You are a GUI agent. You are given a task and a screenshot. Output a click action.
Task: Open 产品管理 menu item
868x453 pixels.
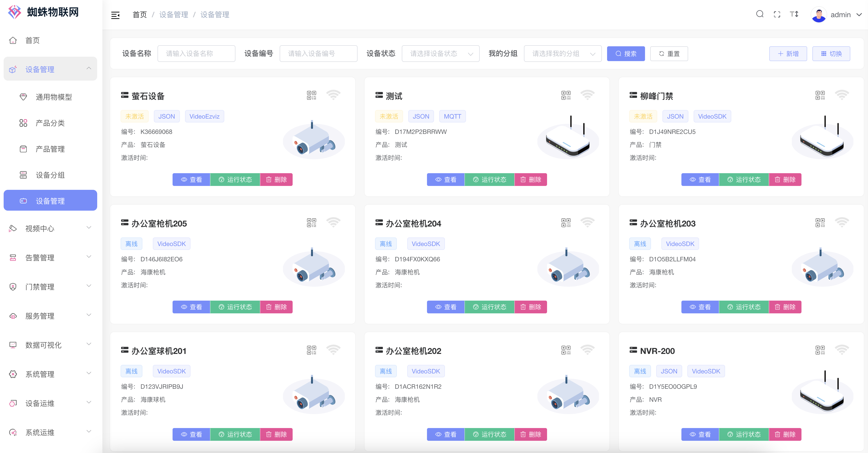(x=50, y=149)
